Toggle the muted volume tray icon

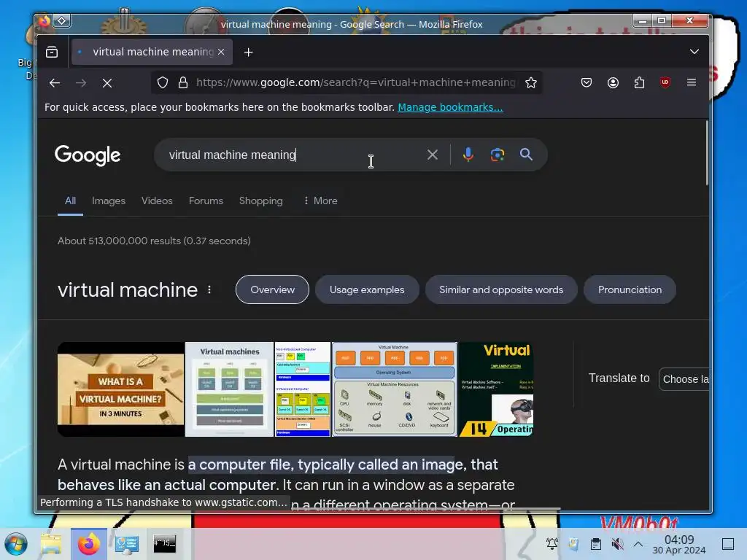(617, 544)
